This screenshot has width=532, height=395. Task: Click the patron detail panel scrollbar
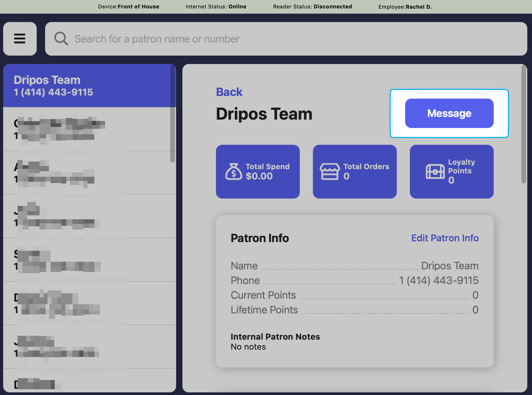[524, 124]
